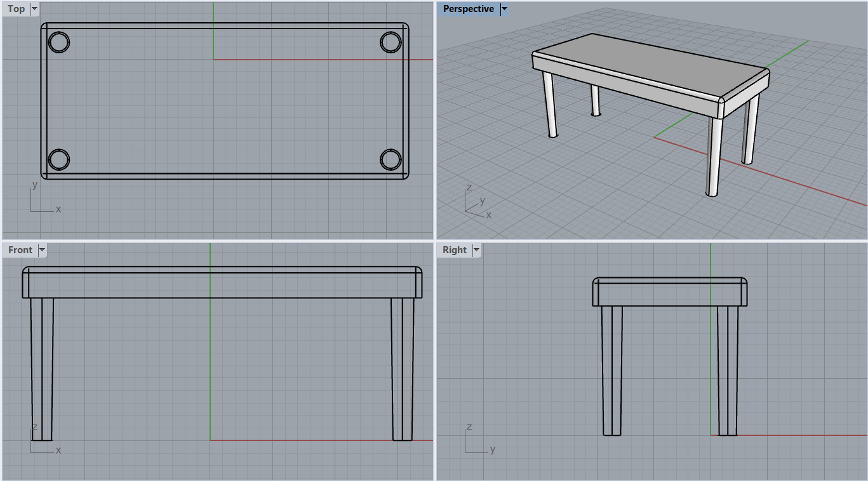The image size is (868, 481).
Task: Expand the Front viewport dropdown arrow
Action: coord(43,250)
